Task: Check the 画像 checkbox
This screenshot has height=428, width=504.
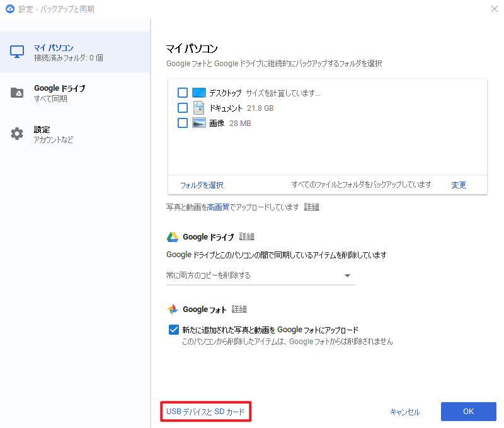Action: [x=183, y=123]
